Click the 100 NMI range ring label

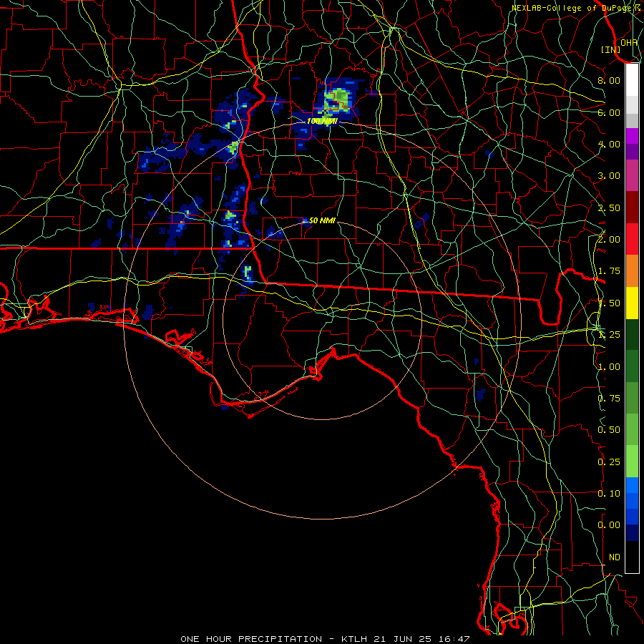[x=322, y=121]
